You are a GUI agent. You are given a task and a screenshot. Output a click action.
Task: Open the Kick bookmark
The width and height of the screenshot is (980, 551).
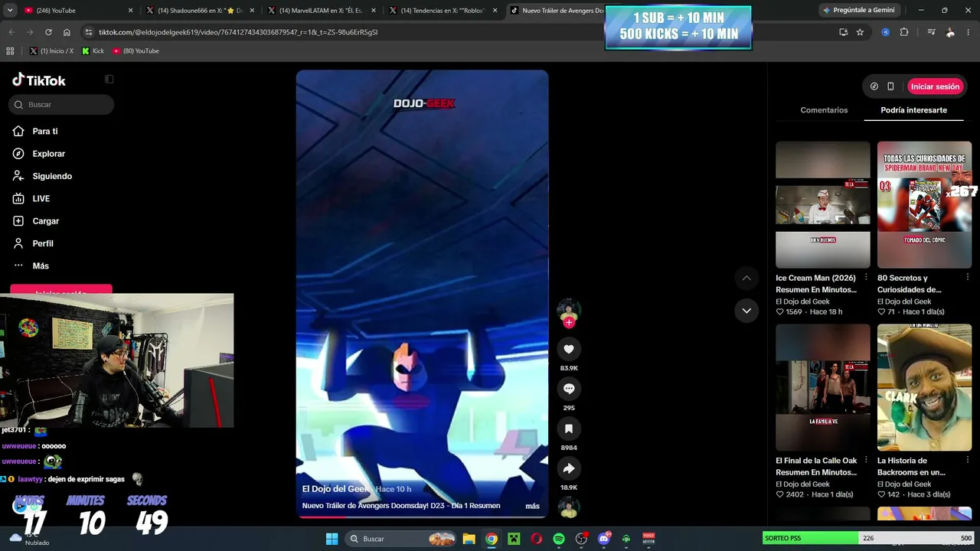(x=93, y=51)
